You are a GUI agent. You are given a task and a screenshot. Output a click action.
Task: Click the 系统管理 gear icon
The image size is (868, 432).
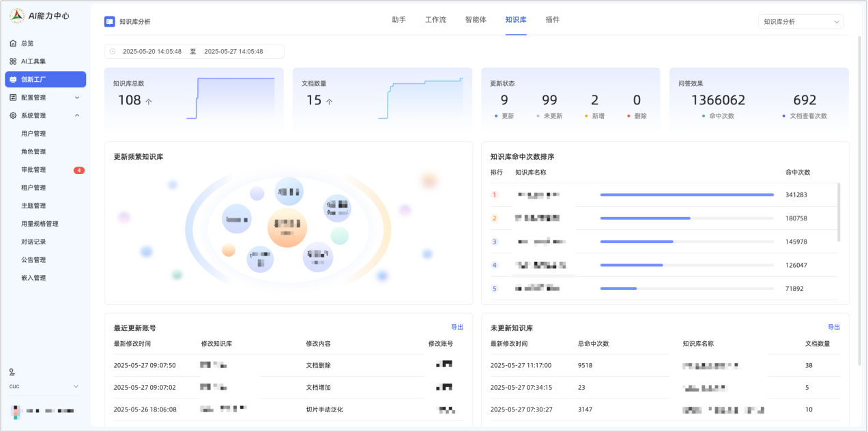[x=13, y=115]
